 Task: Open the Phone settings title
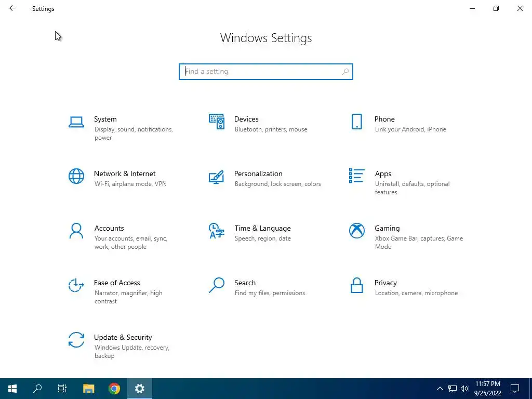point(384,119)
